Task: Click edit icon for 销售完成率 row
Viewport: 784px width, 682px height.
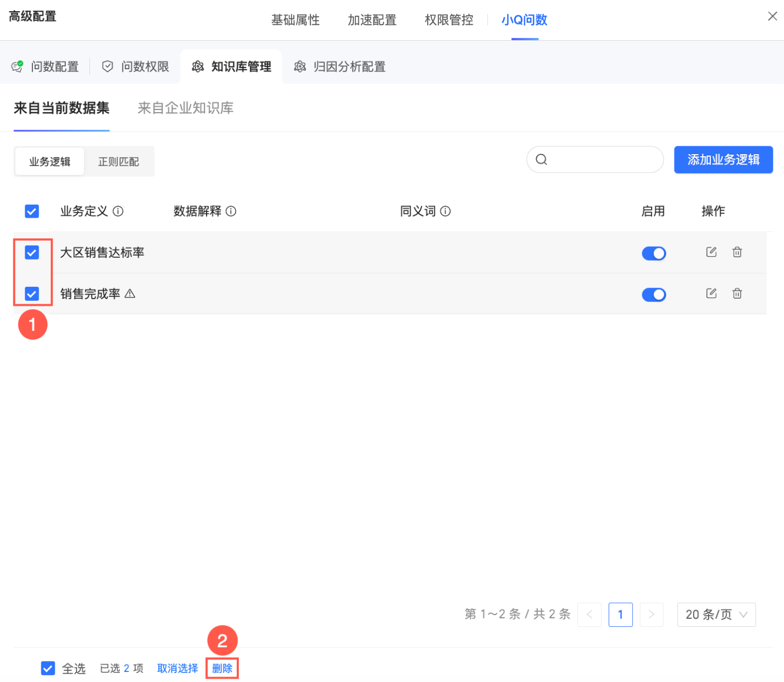Action: coord(711,293)
